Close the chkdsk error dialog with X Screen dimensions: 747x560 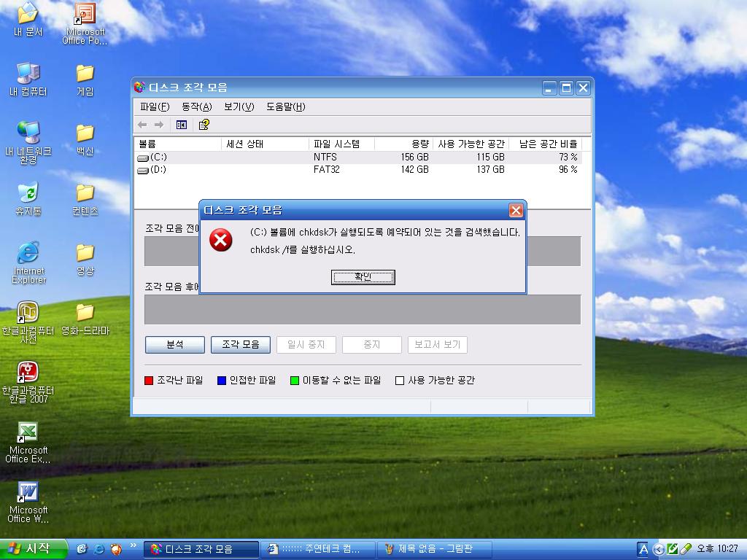(516, 210)
